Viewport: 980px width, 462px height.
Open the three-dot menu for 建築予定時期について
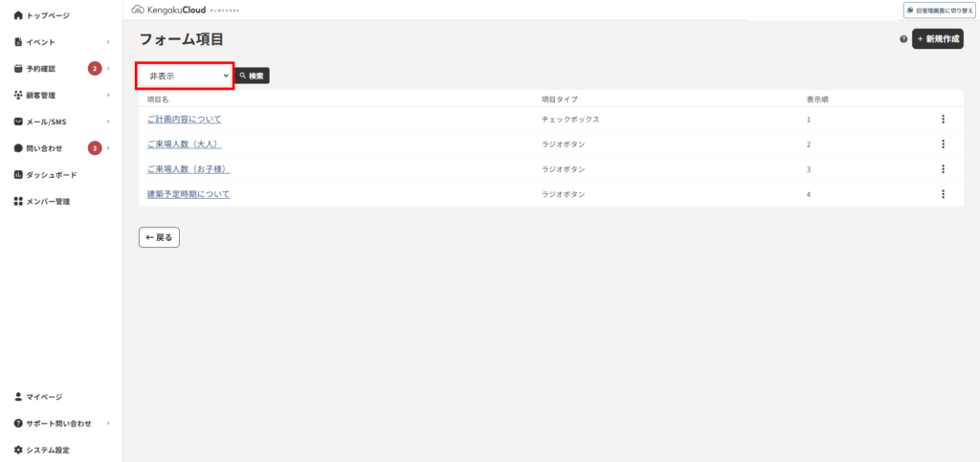coord(943,194)
